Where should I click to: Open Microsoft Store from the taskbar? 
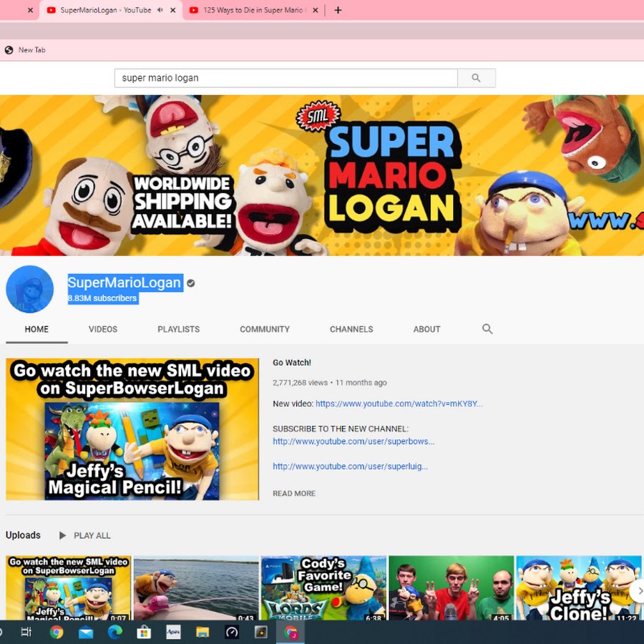(144, 632)
